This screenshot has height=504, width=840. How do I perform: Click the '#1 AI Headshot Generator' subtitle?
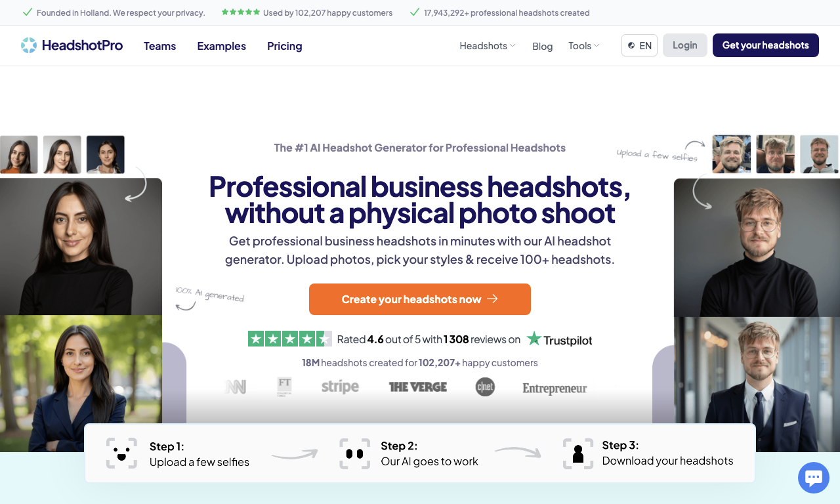click(x=420, y=148)
